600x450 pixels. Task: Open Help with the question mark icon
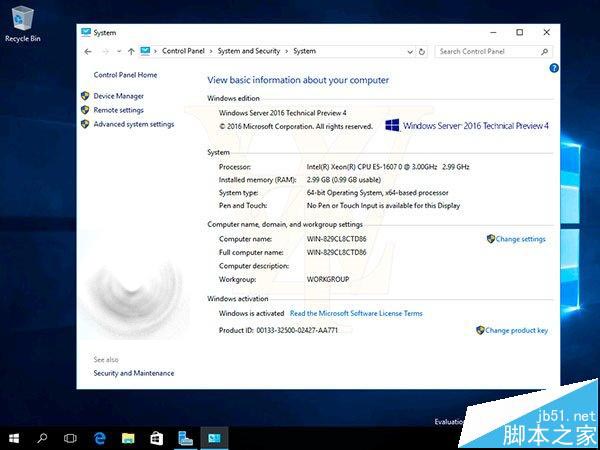554,68
